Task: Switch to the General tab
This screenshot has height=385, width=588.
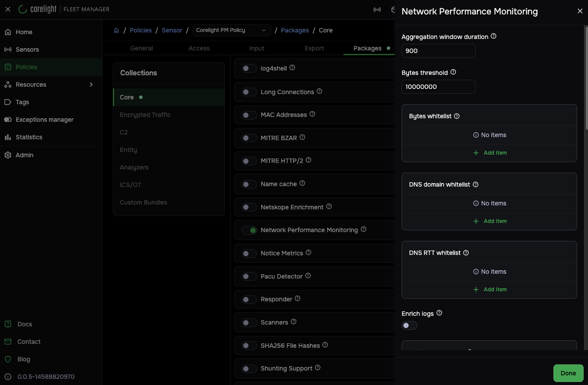Action: tap(141, 48)
